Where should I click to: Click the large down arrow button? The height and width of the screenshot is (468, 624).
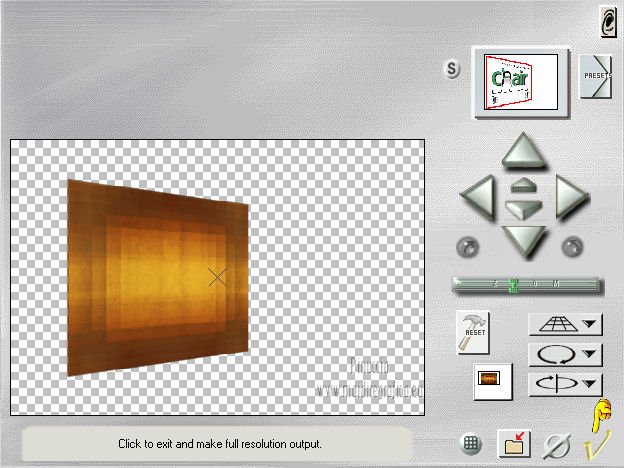point(524,240)
